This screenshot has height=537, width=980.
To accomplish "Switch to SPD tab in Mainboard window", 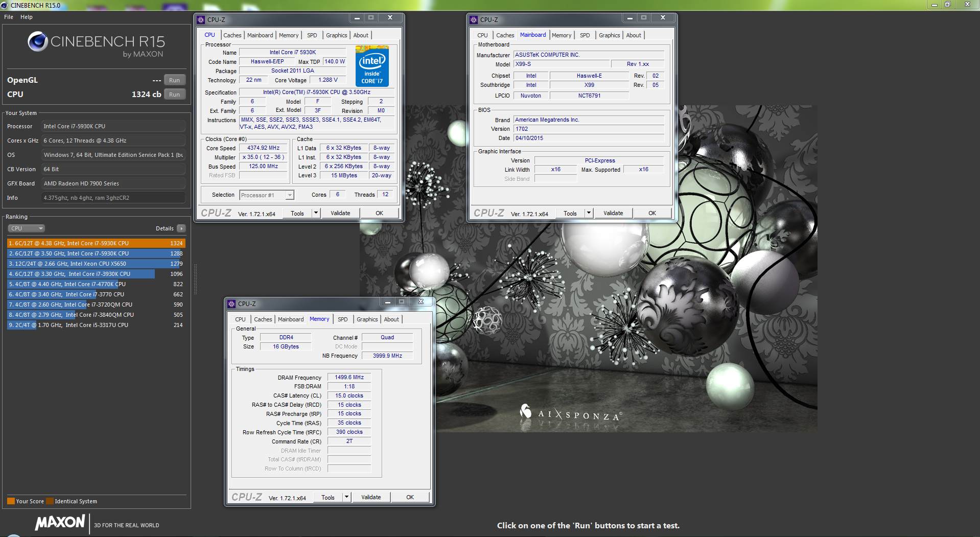I will tap(585, 35).
